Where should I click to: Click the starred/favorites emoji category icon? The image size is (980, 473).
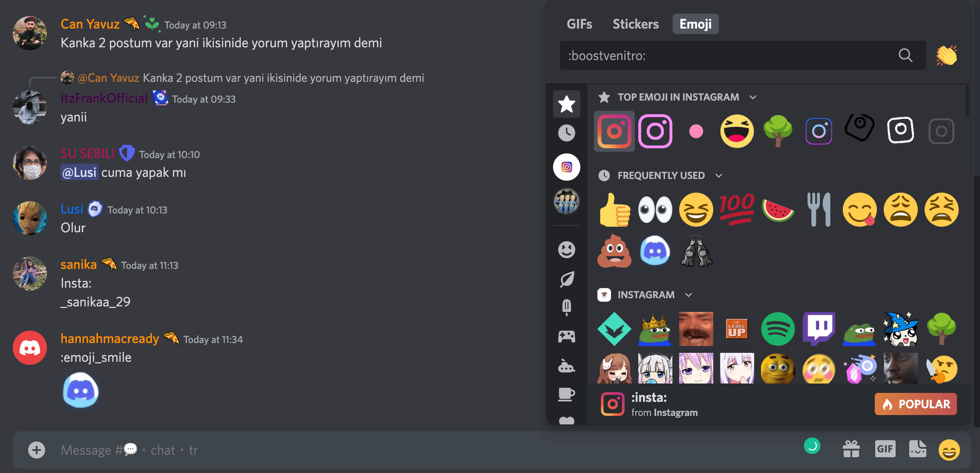point(566,105)
